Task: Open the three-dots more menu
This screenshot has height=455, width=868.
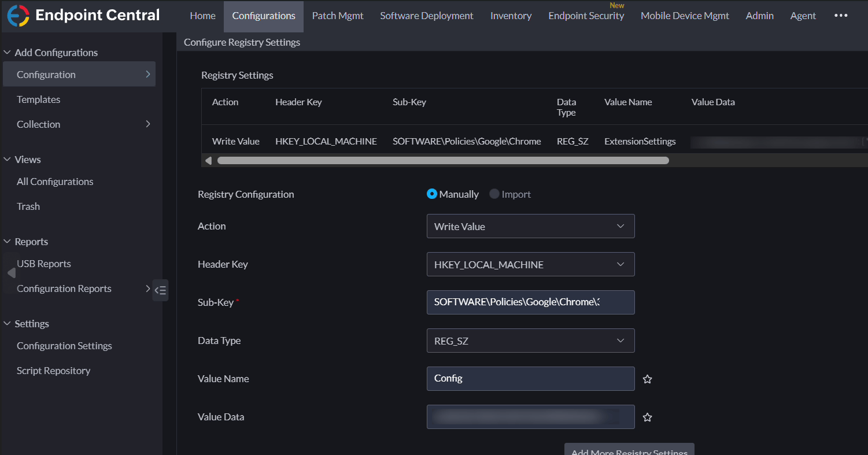Action: click(841, 16)
